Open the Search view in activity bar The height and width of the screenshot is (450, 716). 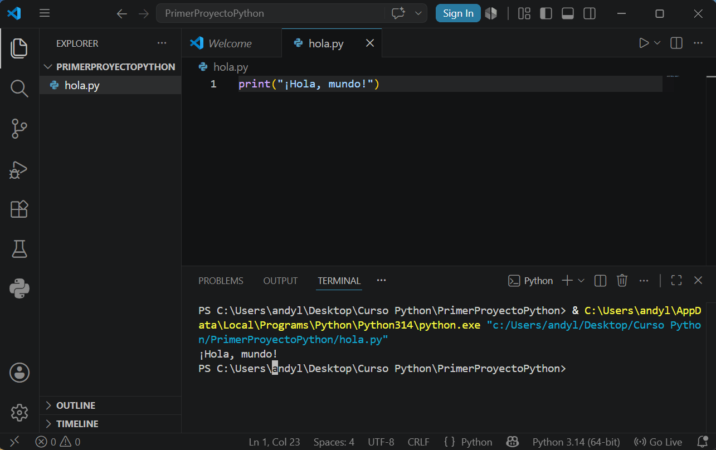[x=19, y=88]
